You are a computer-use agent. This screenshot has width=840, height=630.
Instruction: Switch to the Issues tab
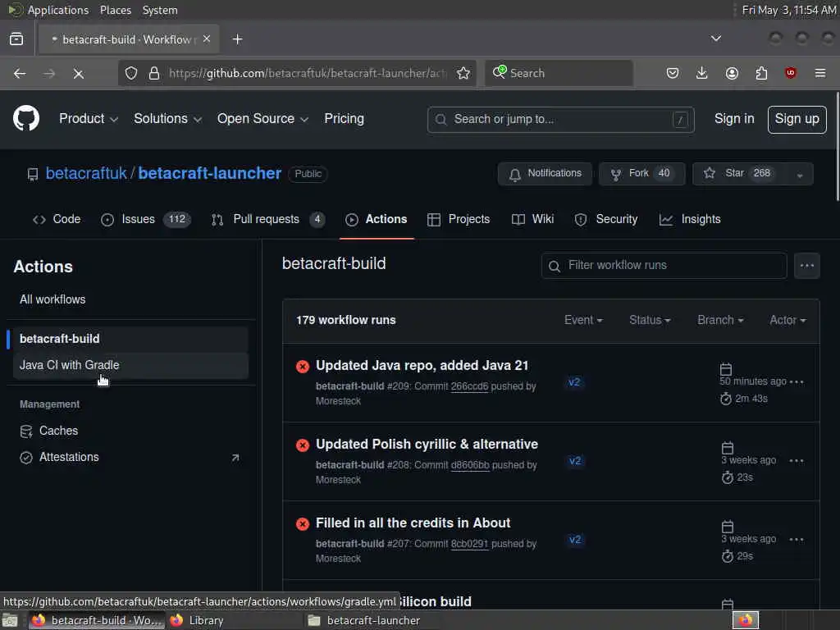pos(146,219)
